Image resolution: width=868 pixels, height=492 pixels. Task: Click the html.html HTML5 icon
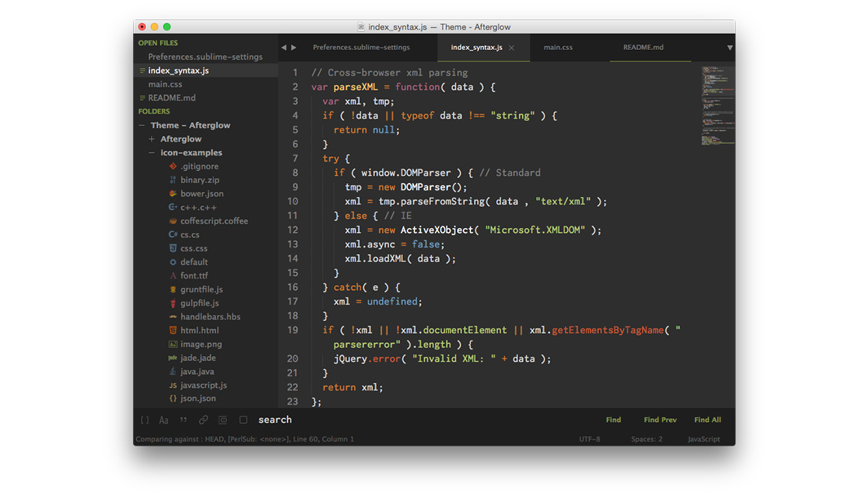[x=173, y=331]
